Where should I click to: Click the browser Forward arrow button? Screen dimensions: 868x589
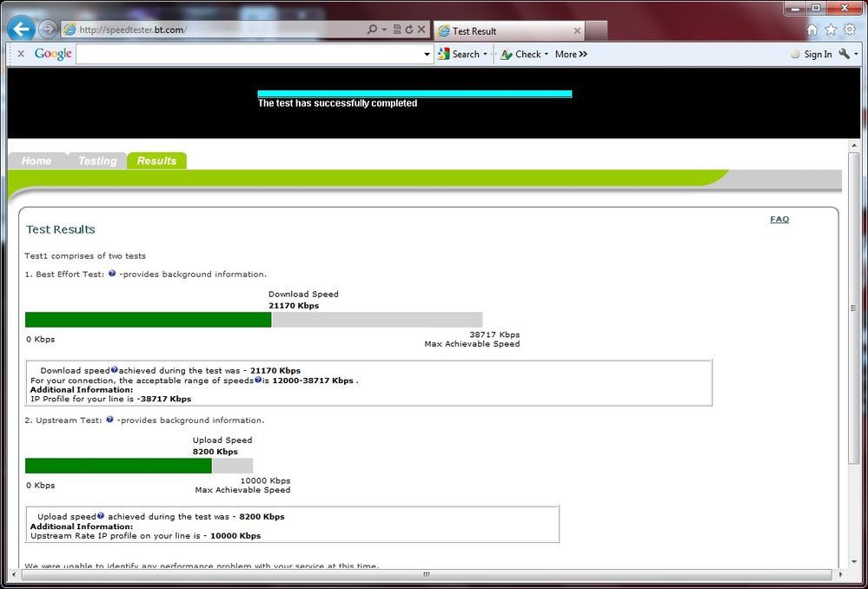pos(48,30)
